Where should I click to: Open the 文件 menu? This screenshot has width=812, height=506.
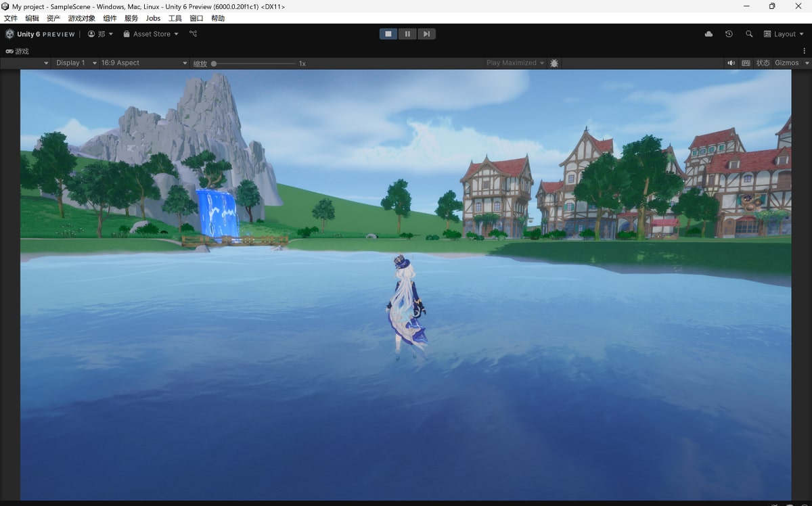[x=11, y=18]
